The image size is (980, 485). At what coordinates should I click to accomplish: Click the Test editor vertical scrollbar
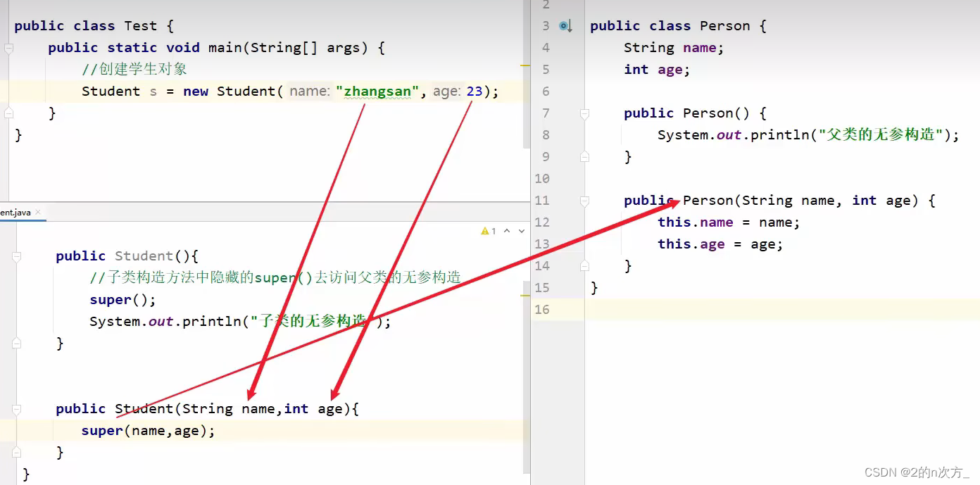point(527,74)
